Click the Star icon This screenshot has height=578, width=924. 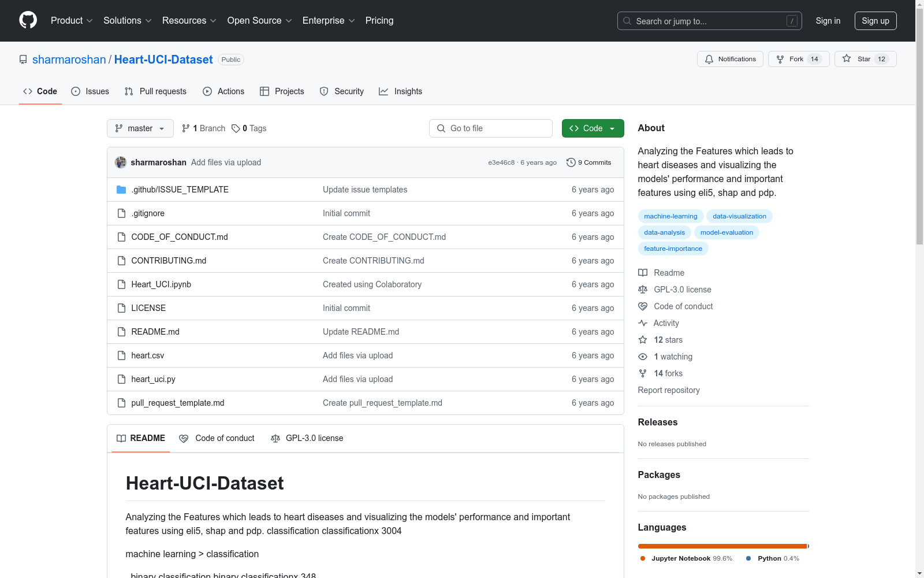coord(847,58)
